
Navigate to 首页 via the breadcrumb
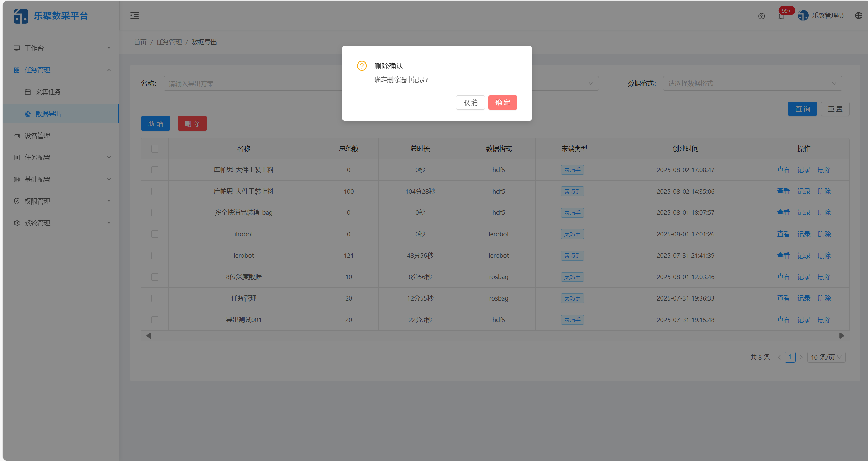pos(140,42)
